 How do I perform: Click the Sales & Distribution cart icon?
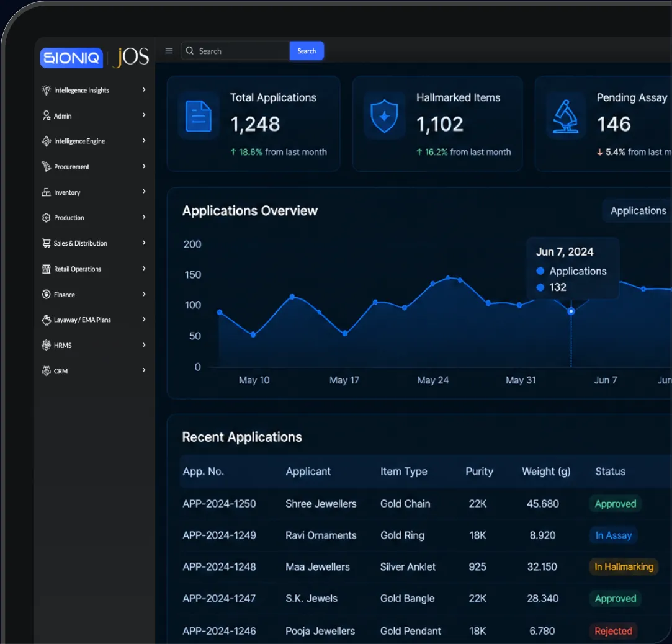pyautogui.click(x=47, y=243)
